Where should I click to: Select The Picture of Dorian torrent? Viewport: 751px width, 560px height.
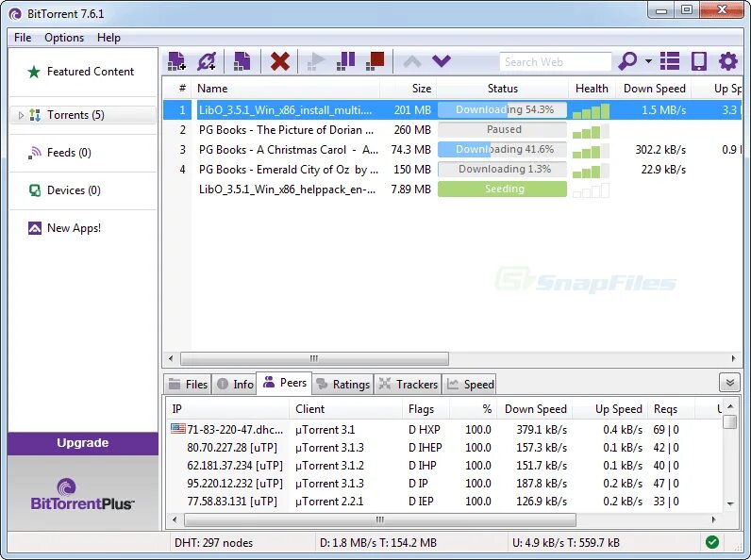click(452, 130)
